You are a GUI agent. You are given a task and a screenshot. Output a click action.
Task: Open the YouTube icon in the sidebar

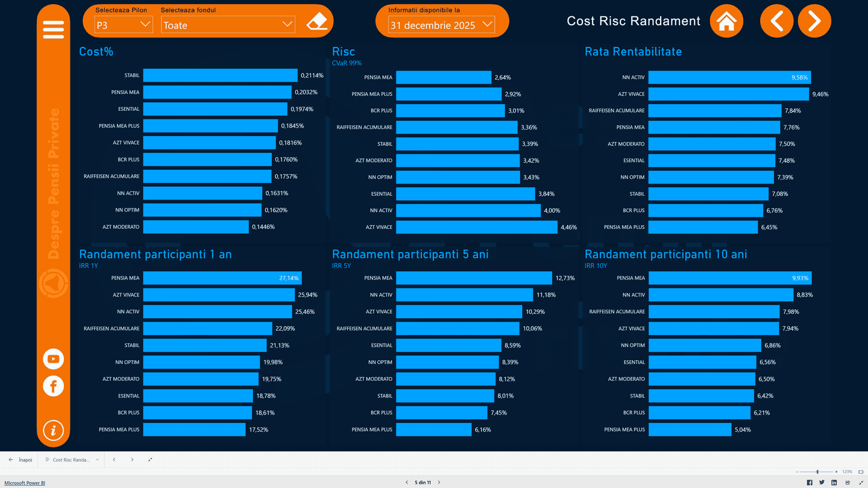point(53,359)
